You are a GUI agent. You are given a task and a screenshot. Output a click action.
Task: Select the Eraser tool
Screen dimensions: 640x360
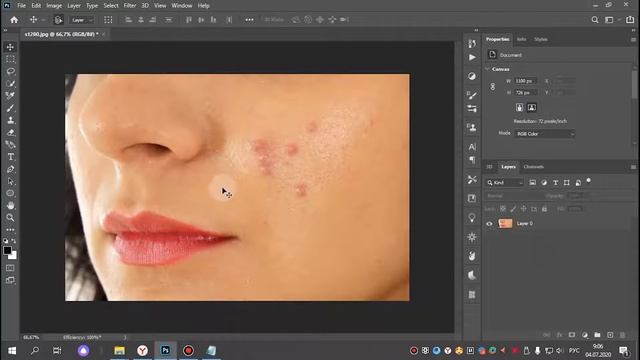click(x=10, y=133)
